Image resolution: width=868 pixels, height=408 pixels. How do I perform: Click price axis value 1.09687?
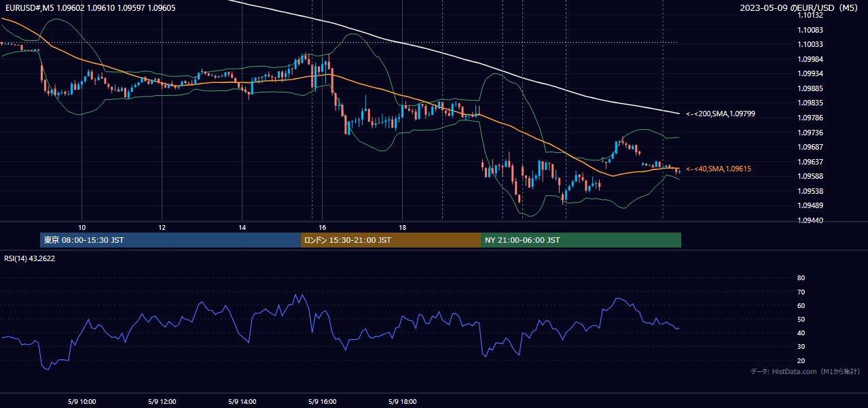tap(810, 147)
